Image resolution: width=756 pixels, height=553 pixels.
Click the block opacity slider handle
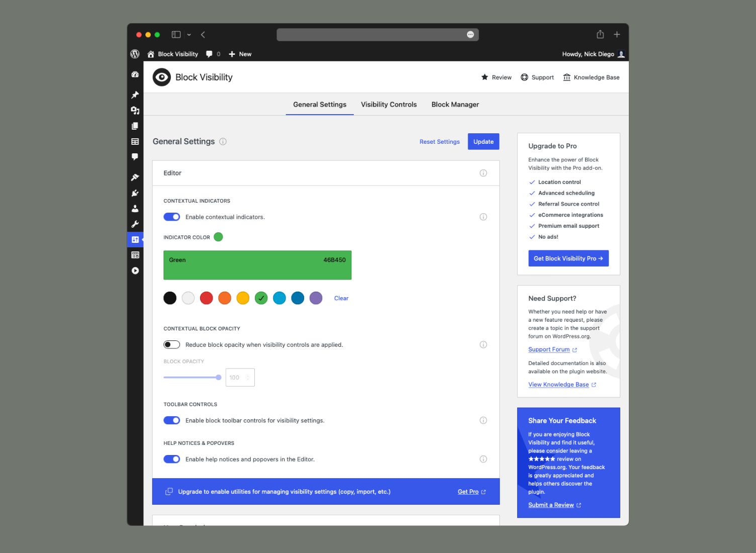coord(219,378)
